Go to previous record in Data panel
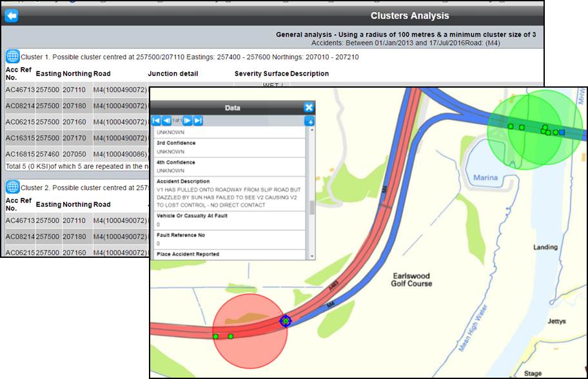Viewport: 588px width, 379px height. coord(166,121)
